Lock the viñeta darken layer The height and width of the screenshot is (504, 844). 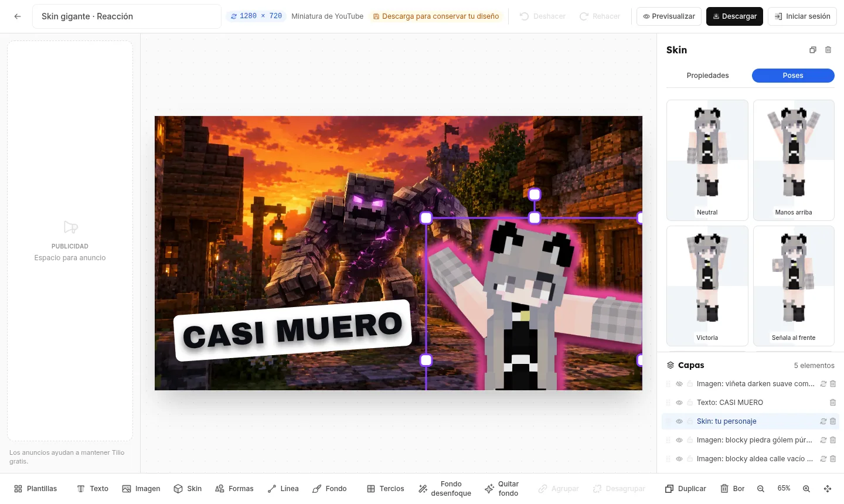click(690, 384)
